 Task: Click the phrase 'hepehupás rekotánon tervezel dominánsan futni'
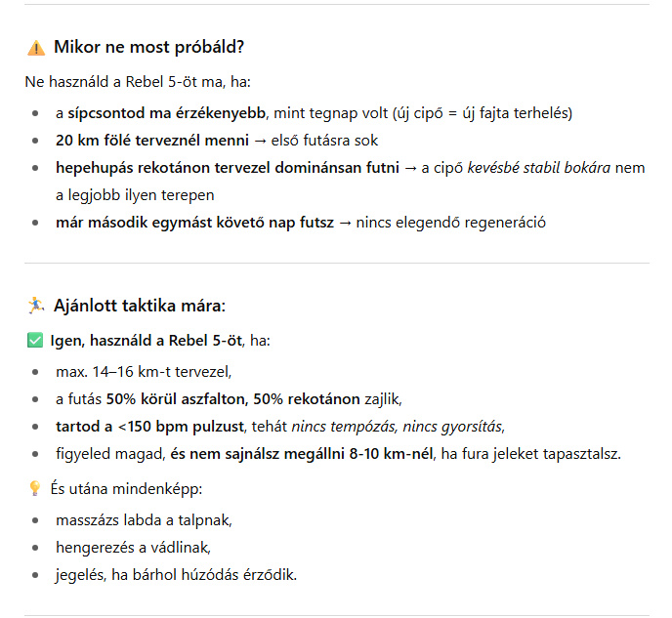click(228, 168)
